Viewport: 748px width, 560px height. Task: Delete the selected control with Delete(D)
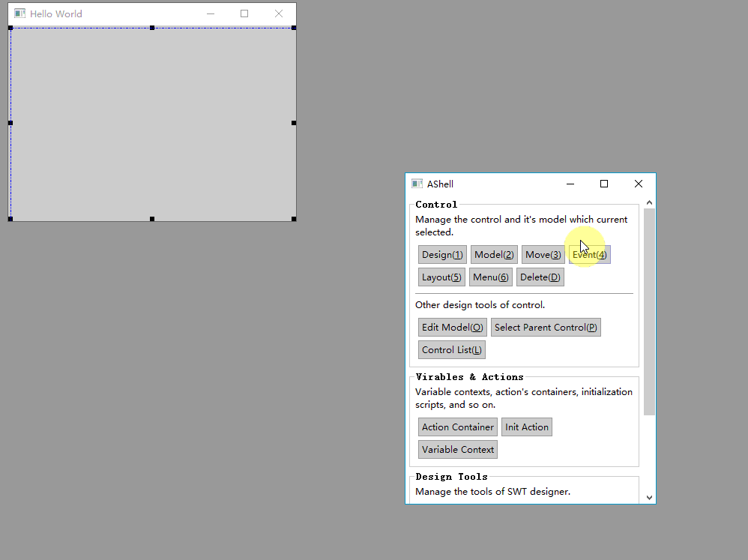click(x=540, y=277)
